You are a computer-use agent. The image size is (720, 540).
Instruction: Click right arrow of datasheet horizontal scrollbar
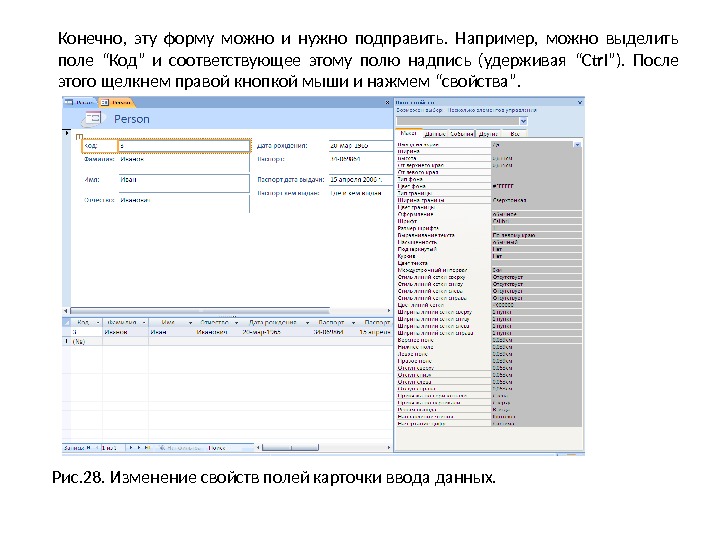point(389,447)
